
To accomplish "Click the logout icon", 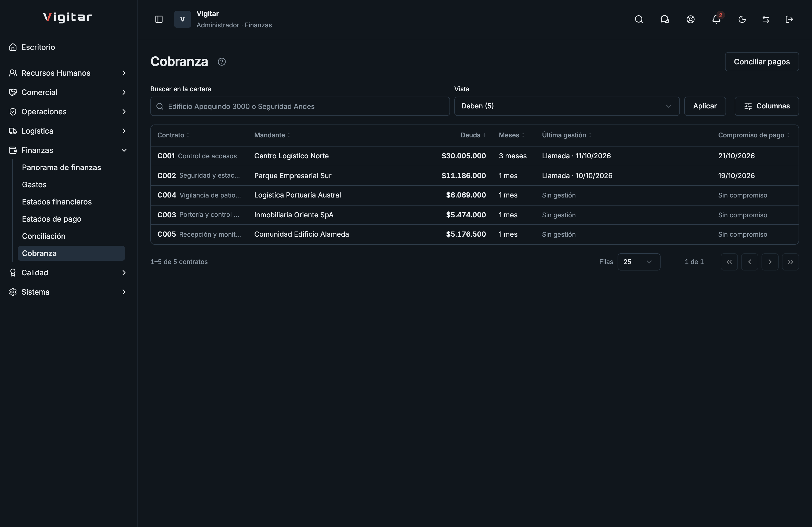I will [x=789, y=19].
